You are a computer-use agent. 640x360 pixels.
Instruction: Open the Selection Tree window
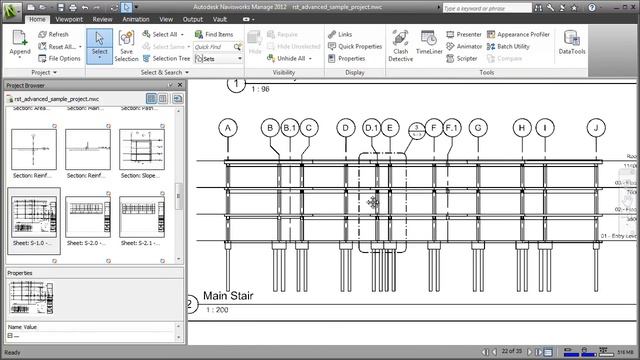(x=166, y=59)
